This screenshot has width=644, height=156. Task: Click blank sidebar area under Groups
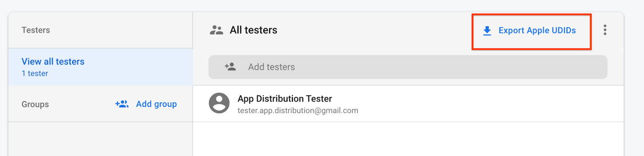tap(101, 139)
